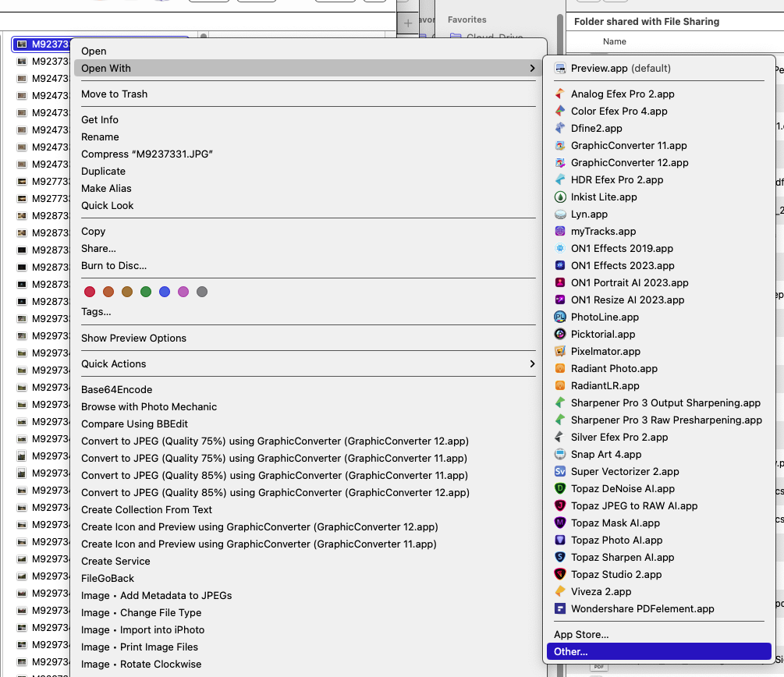Click the Topaz DeNoise AI icon
Image resolution: width=784 pixels, height=677 pixels.
(560, 489)
